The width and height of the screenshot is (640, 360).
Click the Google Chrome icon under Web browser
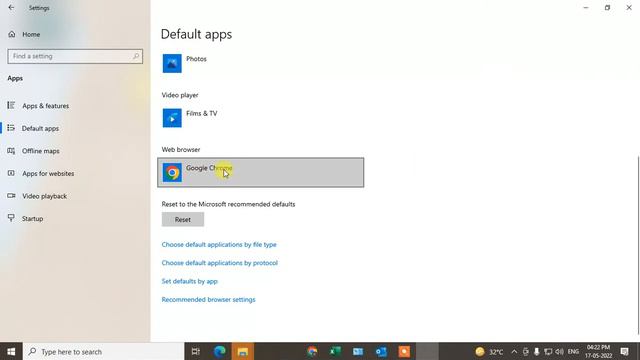click(172, 173)
